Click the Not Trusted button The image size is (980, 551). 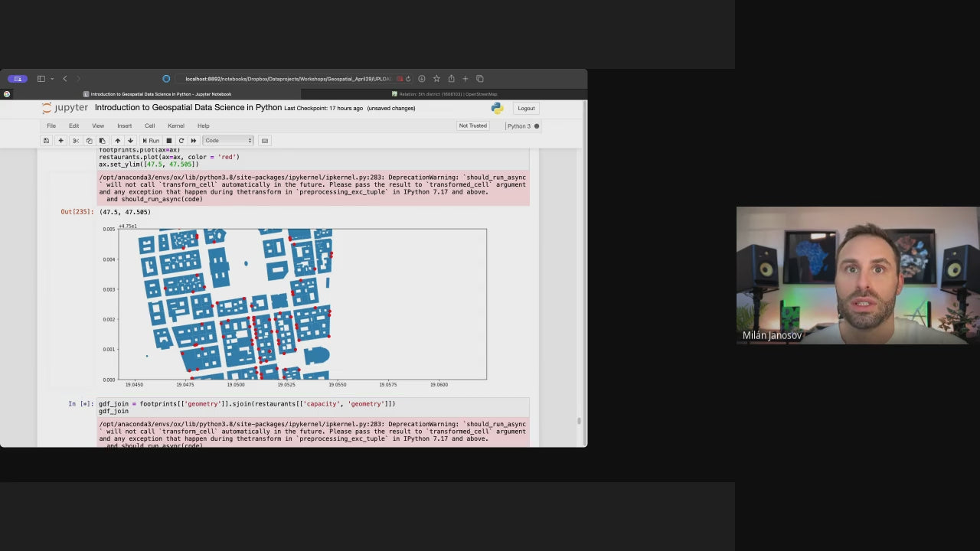click(472, 126)
